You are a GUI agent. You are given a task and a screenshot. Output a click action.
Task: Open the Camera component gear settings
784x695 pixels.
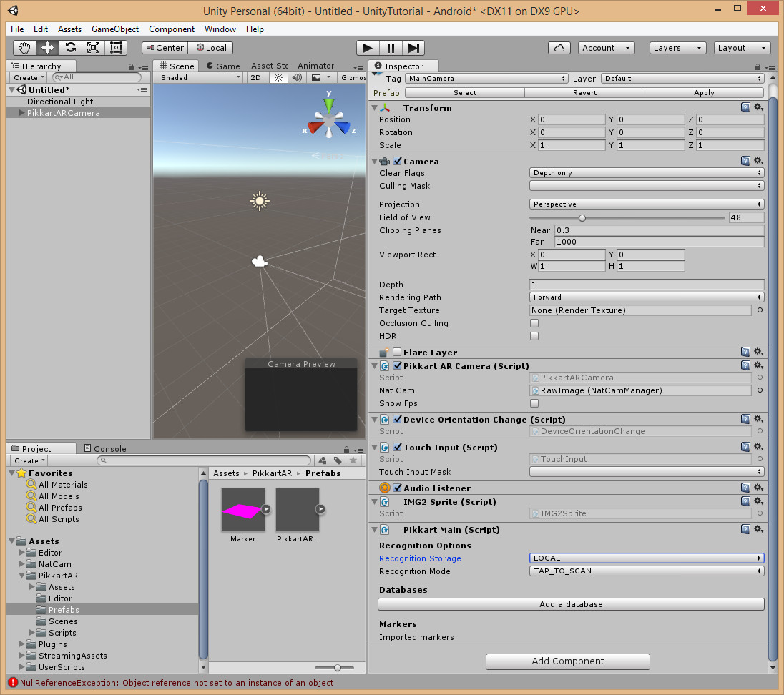click(758, 162)
